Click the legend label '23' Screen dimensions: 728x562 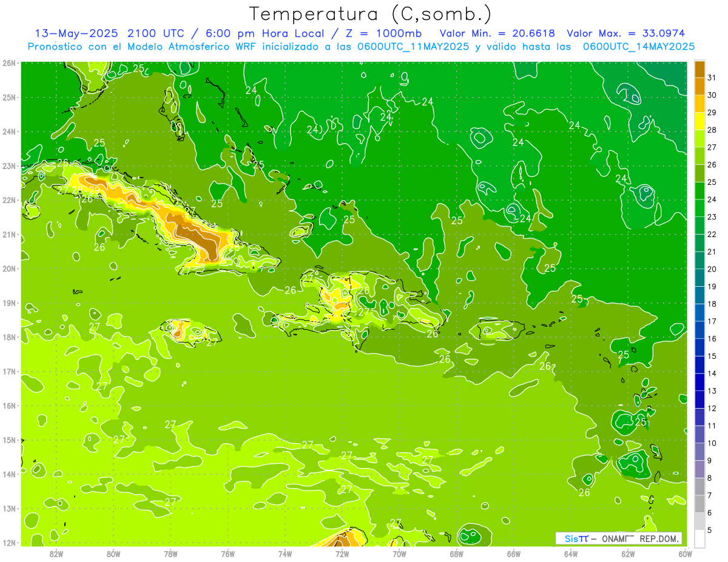[712, 217]
